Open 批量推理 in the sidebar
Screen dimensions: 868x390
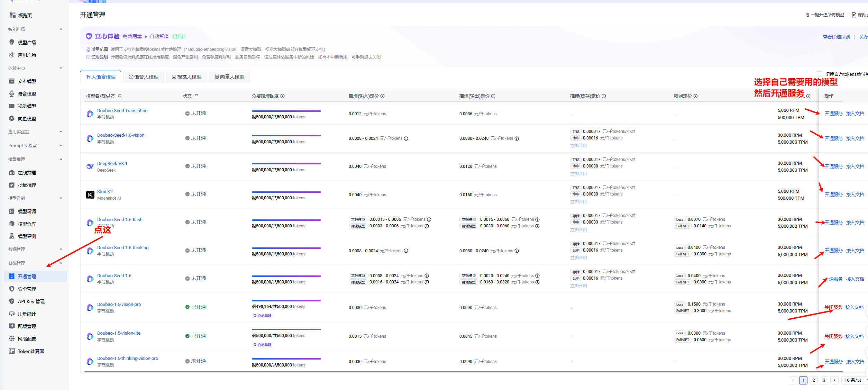coord(27,185)
